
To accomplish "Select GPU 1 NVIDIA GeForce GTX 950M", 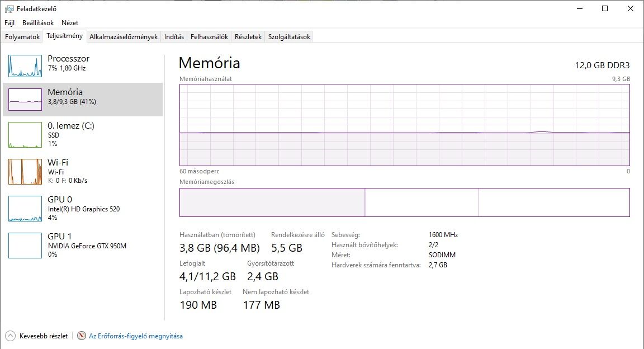I will click(x=25, y=246).
